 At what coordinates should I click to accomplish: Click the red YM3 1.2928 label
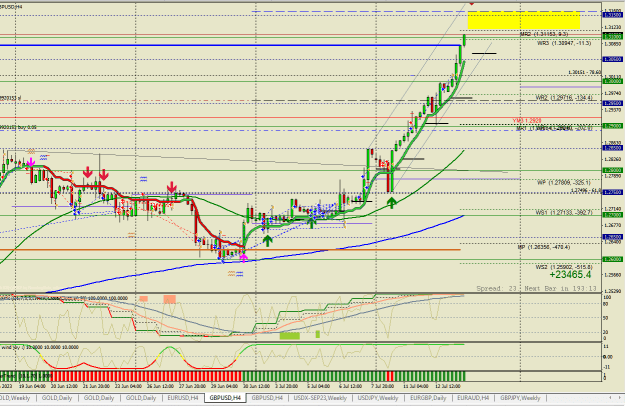[527, 120]
